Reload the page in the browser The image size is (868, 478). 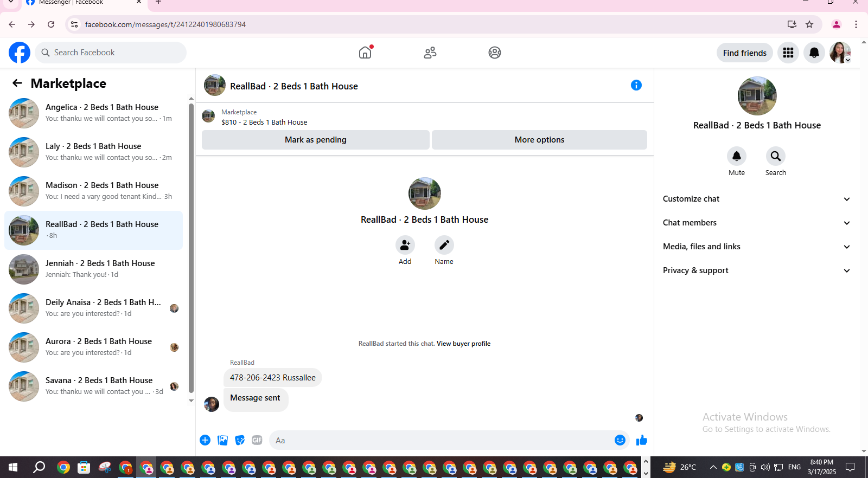(x=51, y=24)
